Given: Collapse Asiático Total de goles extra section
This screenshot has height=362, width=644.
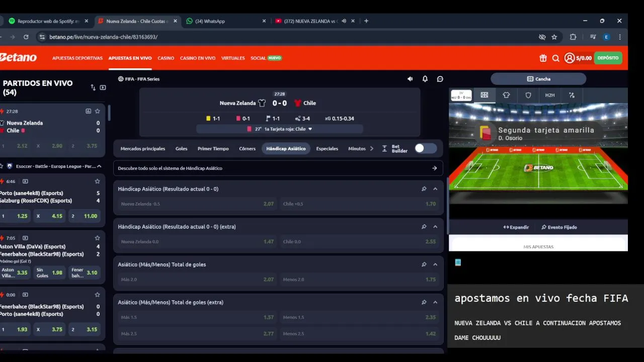Looking at the screenshot, I should (435, 302).
